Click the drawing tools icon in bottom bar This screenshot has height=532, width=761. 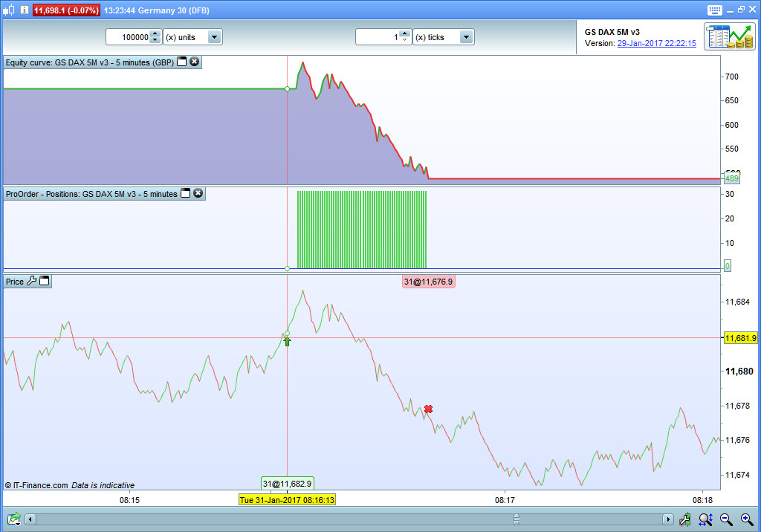click(x=684, y=519)
